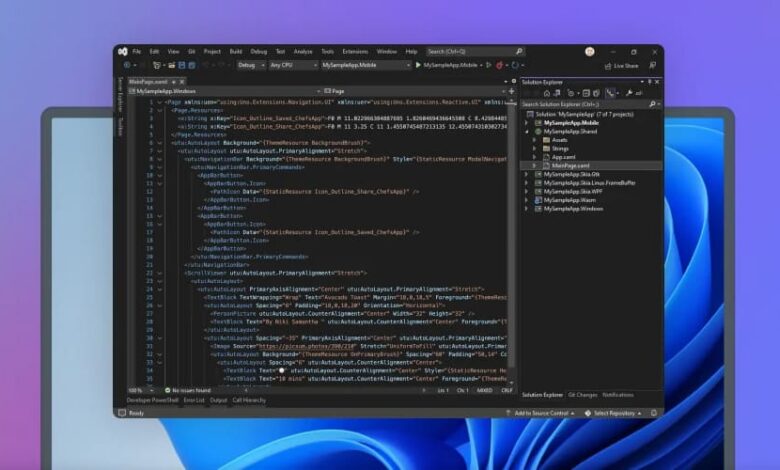Open the Debug configuration dropdown
The height and width of the screenshot is (470, 780).
coord(251,65)
